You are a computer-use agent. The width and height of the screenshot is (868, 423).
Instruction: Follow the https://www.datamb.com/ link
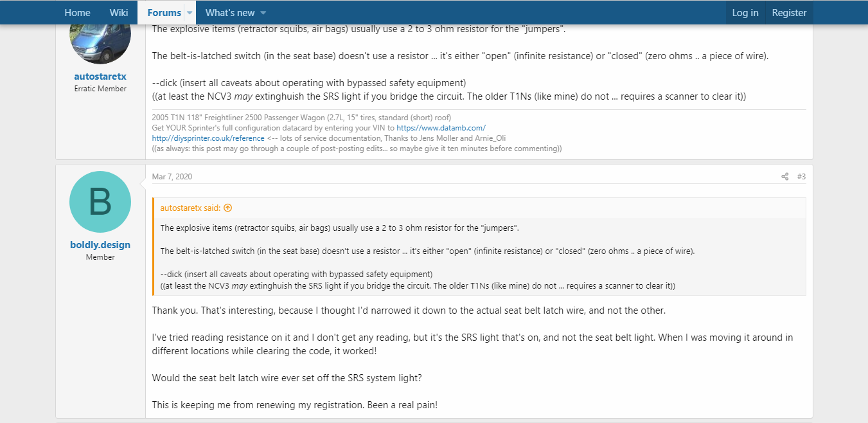[x=441, y=128]
